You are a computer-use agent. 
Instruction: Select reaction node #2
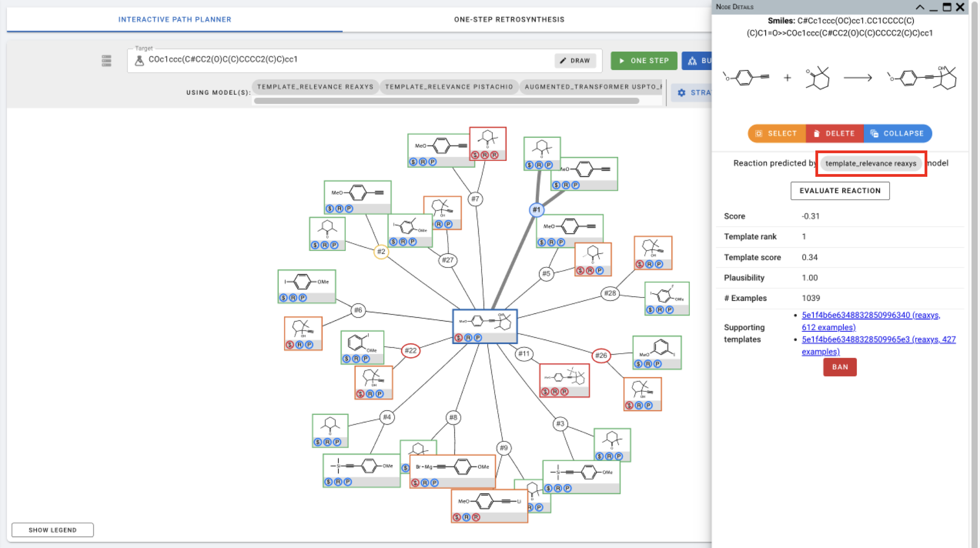[381, 251]
